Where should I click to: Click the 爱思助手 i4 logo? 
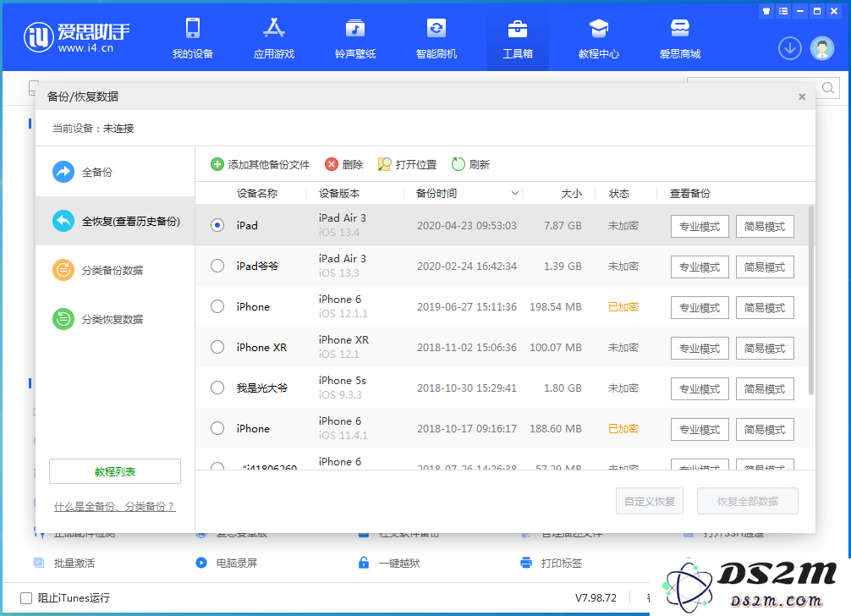click(x=76, y=37)
